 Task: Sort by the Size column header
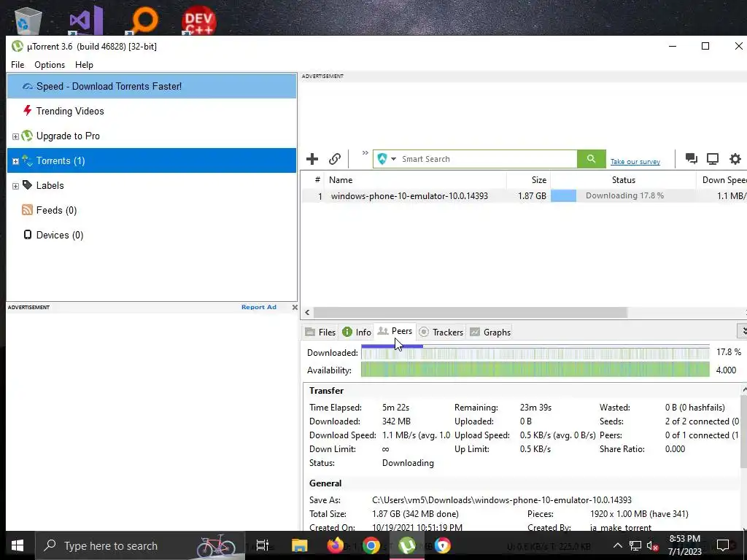tap(529, 180)
